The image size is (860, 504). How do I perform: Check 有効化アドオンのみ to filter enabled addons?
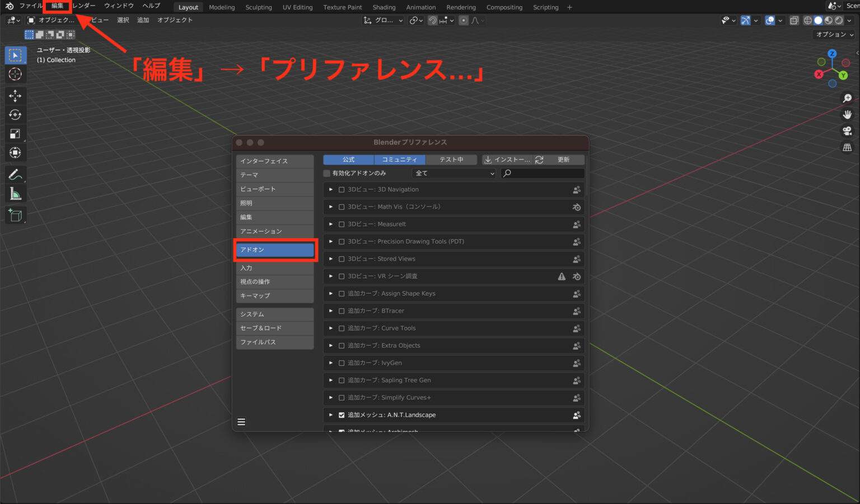(x=326, y=173)
